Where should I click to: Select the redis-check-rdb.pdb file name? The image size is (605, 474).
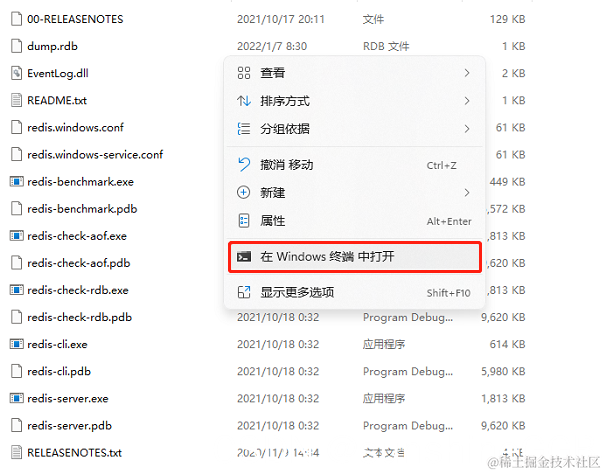(79, 317)
